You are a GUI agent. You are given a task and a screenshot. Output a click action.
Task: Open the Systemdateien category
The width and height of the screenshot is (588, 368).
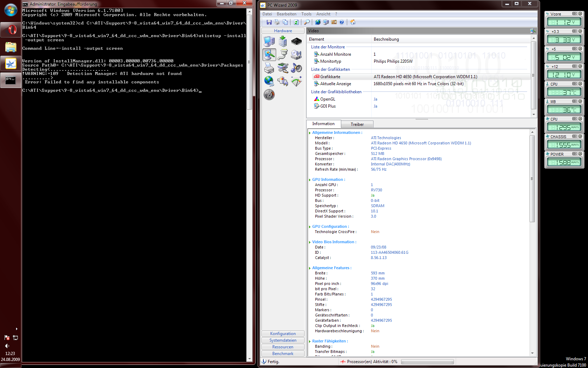point(283,340)
